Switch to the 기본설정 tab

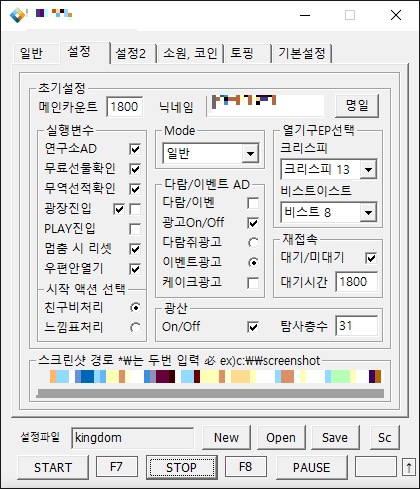[x=302, y=53]
